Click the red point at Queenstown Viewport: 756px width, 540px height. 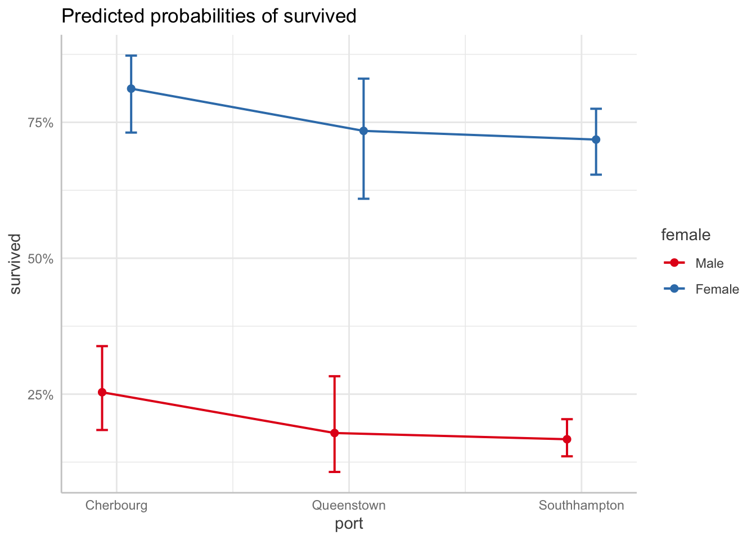(334, 433)
